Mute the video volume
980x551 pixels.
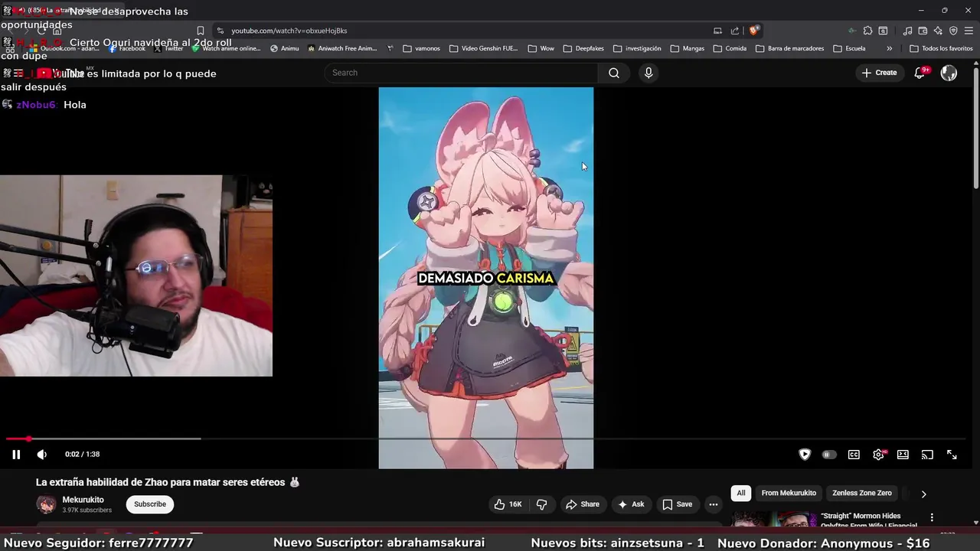coord(42,455)
